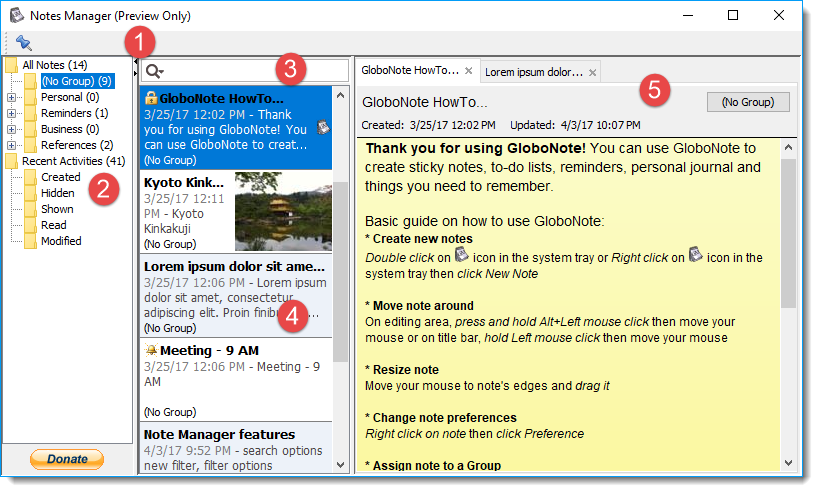Click the sticky note icon on GloboNote HowTo item
Image resolution: width=818 pixels, height=492 pixels.
[323, 127]
